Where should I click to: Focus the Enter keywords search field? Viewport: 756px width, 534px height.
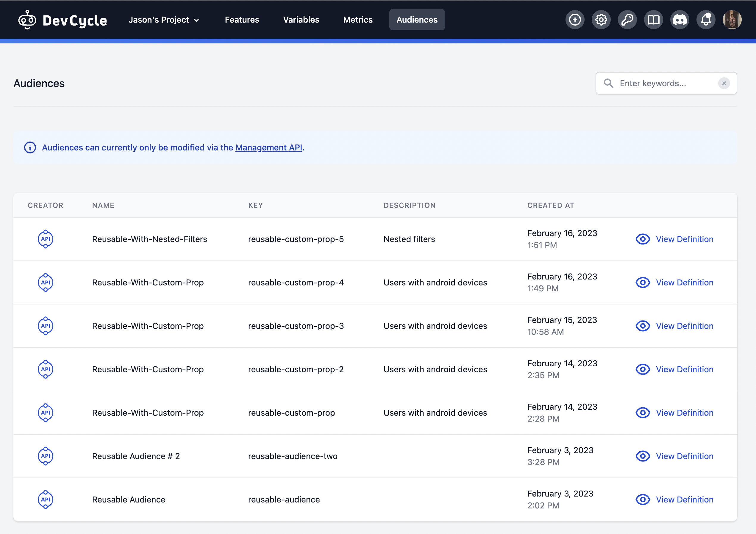pos(665,83)
